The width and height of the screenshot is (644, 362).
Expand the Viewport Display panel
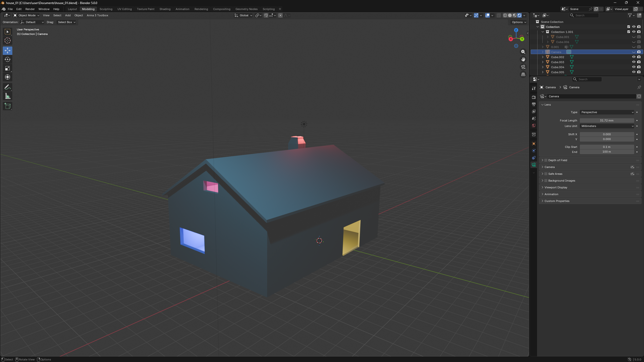[556, 187]
